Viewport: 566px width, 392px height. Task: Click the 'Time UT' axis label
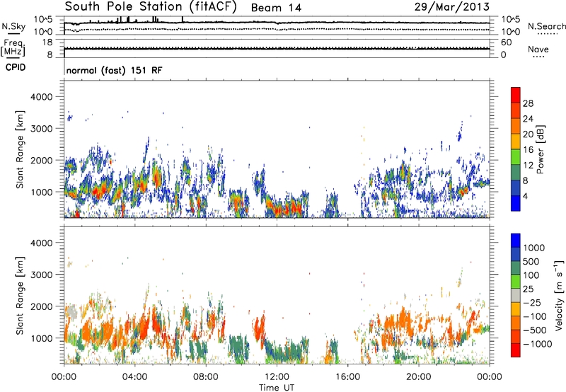pyautogui.click(x=277, y=387)
